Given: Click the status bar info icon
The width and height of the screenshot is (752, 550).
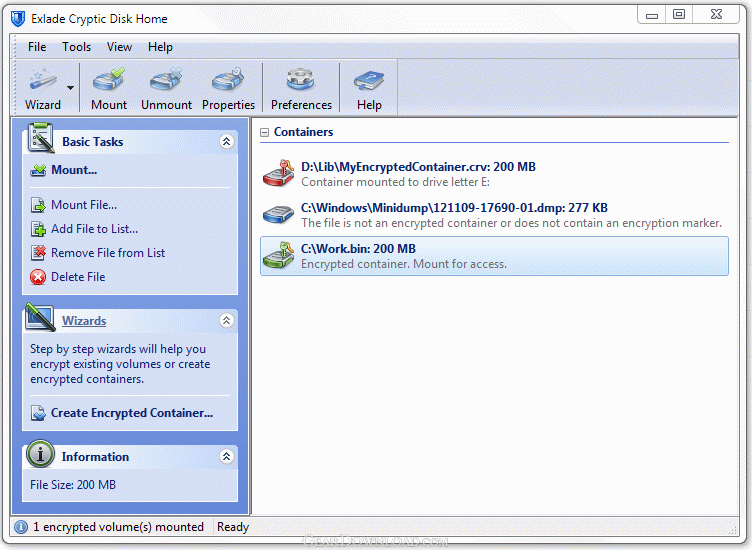Looking at the screenshot, I should [x=21, y=527].
